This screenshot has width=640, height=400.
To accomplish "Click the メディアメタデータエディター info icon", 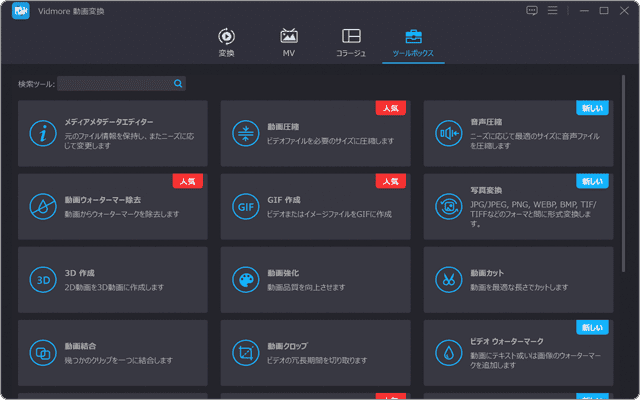I will click(x=43, y=133).
